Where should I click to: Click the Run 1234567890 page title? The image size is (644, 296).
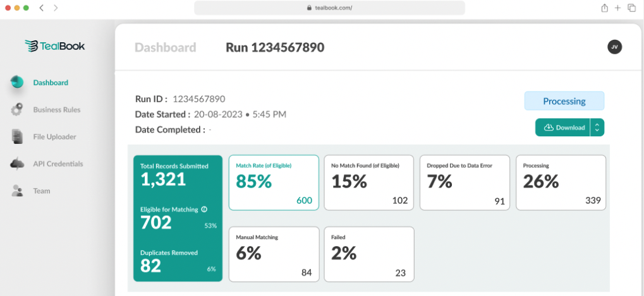(275, 47)
